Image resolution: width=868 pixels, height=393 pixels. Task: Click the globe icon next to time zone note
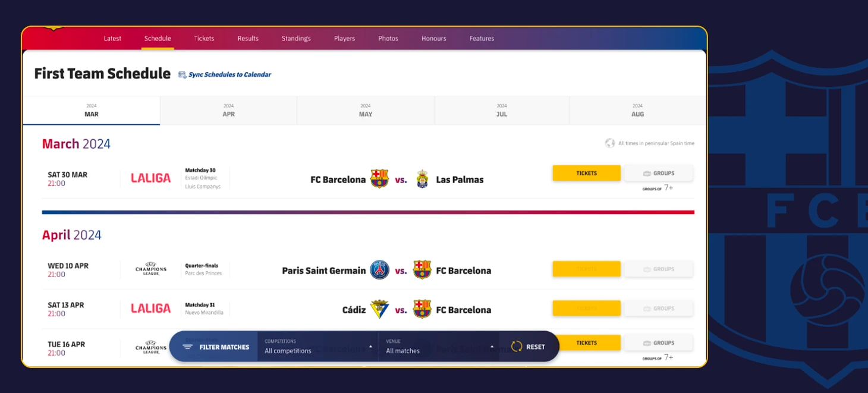point(610,143)
